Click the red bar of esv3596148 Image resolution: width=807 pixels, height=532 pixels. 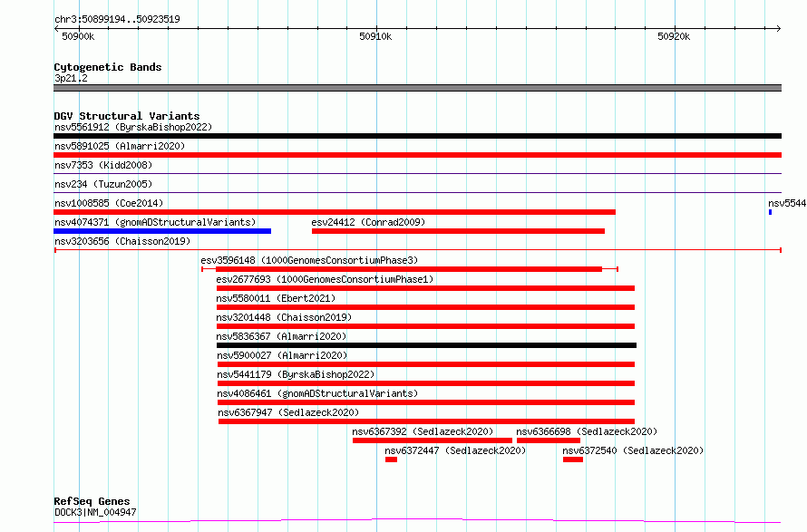(409, 269)
